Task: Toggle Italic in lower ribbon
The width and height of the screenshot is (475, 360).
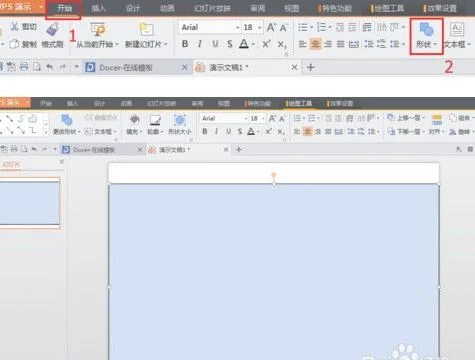Action: click(x=217, y=131)
